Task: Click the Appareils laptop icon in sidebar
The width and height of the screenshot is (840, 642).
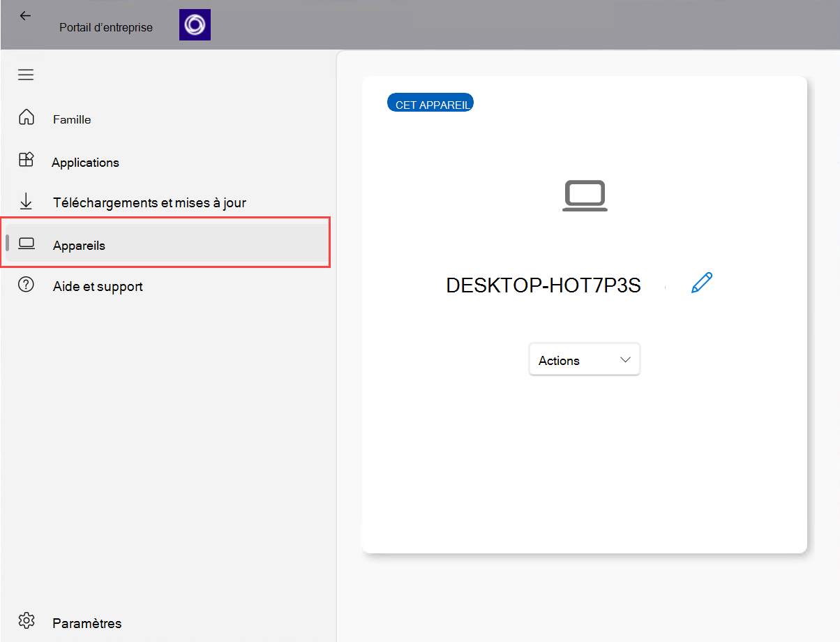Action: 27,243
